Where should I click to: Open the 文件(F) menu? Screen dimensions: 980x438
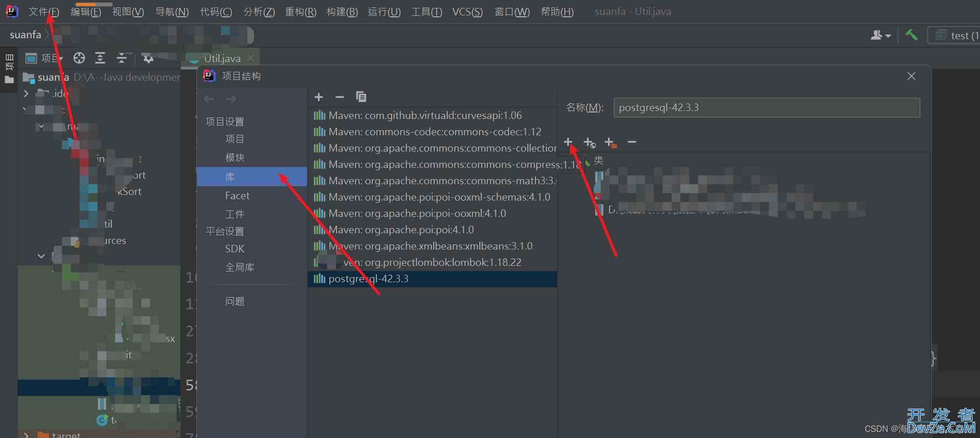pos(44,12)
